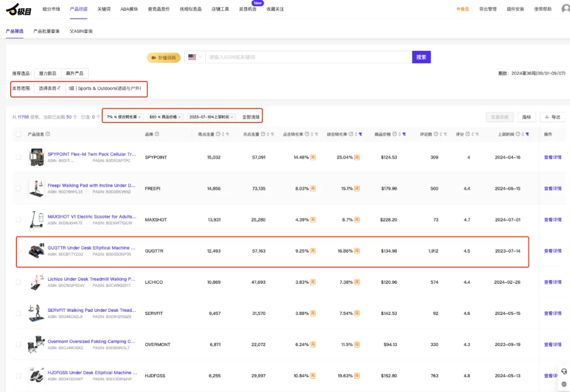The width and height of the screenshot is (570, 392).
Task: Remove the 综合转化率 filter chip
Action: 139,117
